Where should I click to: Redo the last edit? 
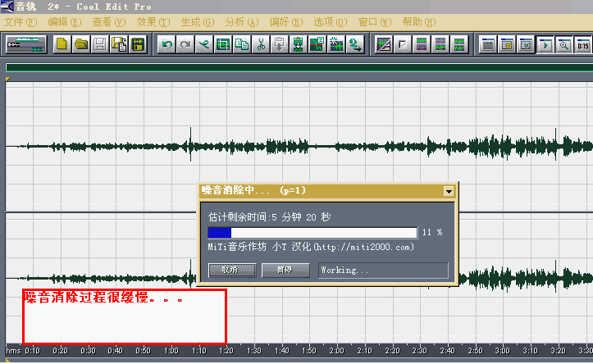point(185,44)
